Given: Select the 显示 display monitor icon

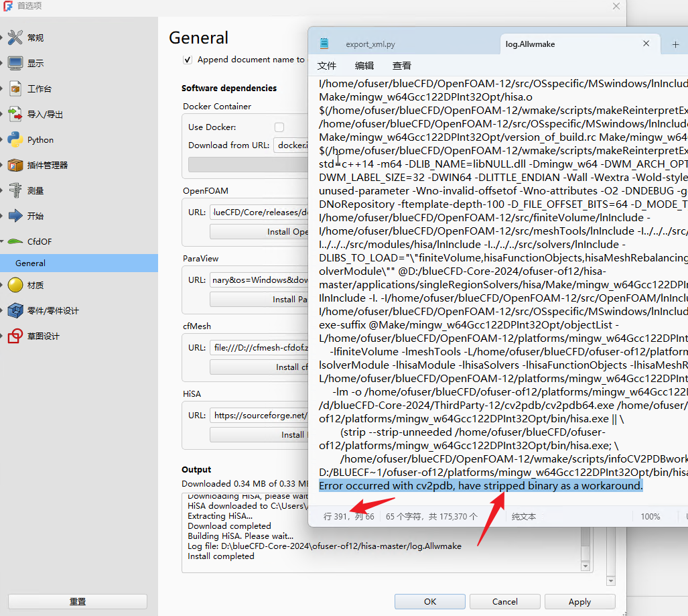Looking at the screenshot, I should 15,63.
